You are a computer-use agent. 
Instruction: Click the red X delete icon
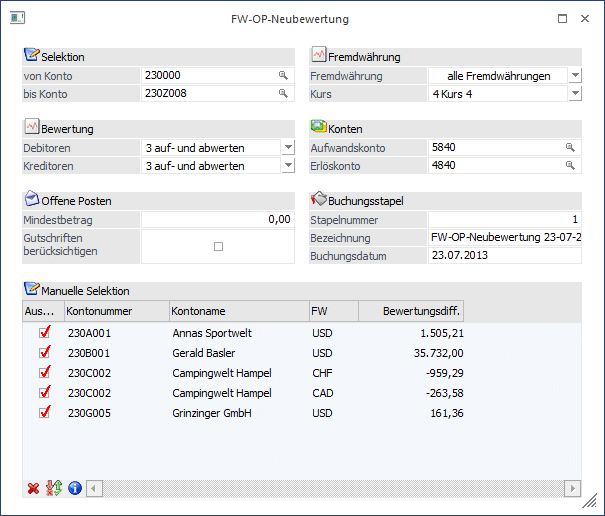pyautogui.click(x=33, y=489)
